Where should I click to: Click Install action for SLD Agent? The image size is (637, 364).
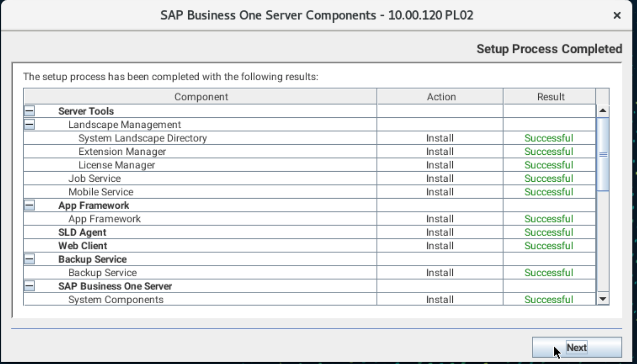(x=440, y=232)
